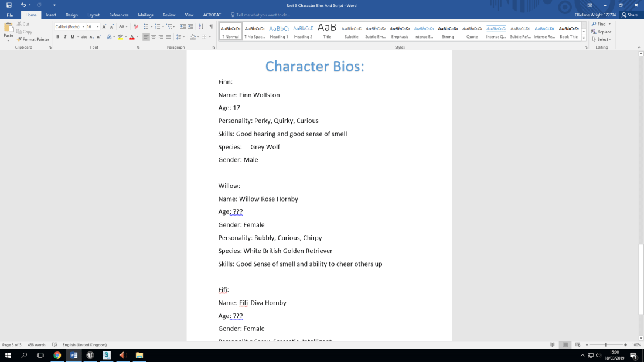Expand the Styles gallery more arrow
This screenshot has height=362, width=644.
pos(584,37)
